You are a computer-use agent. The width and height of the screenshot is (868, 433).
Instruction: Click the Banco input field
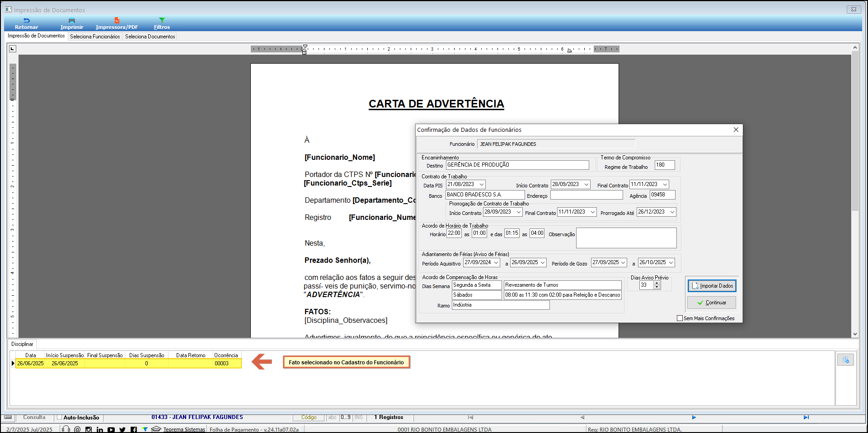tap(485, 195)
